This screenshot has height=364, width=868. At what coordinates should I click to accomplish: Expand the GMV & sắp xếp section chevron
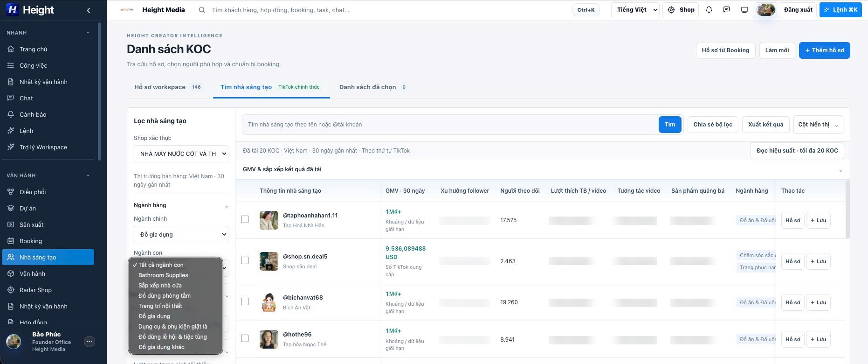coord(840,170)
